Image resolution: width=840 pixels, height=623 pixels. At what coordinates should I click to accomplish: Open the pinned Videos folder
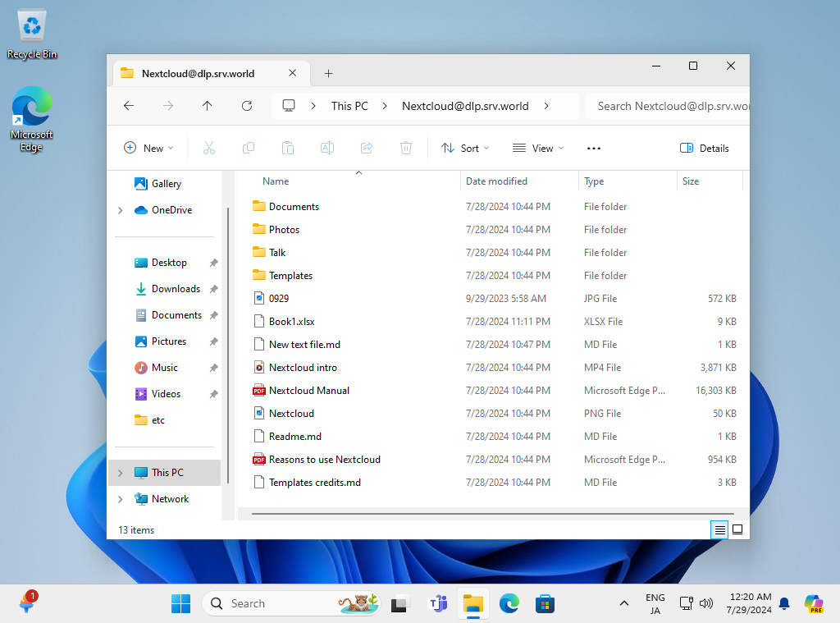point(166,393)
